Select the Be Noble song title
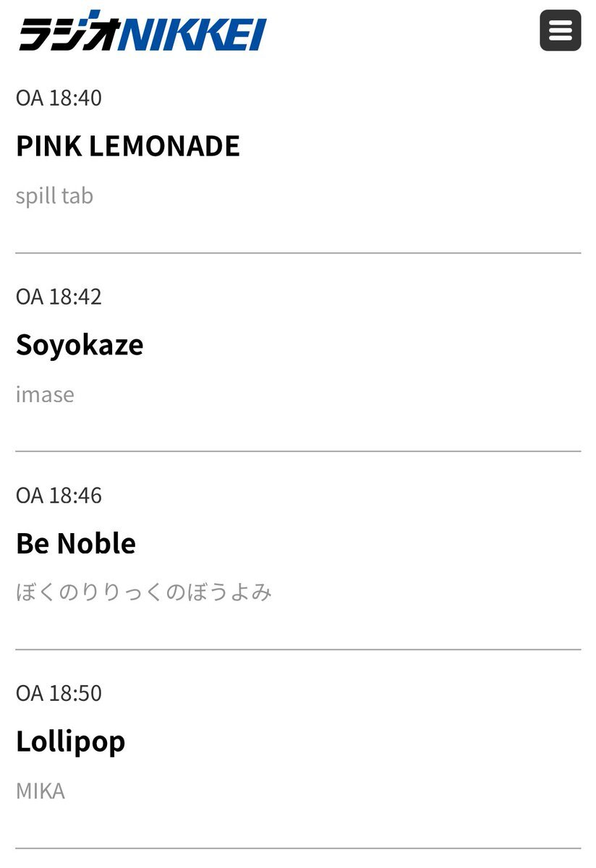Image resolution: width=596 pixels, height=868 pixels. [x=76, y=543]
